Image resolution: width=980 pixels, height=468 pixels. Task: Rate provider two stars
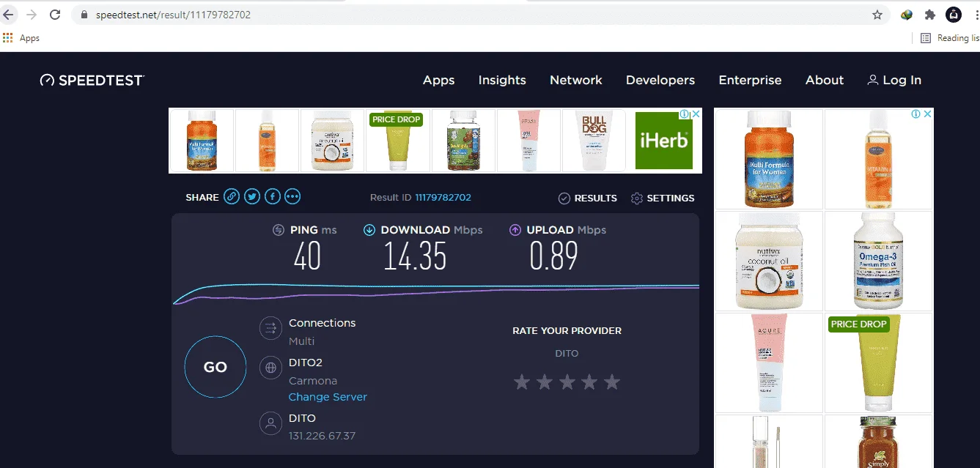[544, 382]
